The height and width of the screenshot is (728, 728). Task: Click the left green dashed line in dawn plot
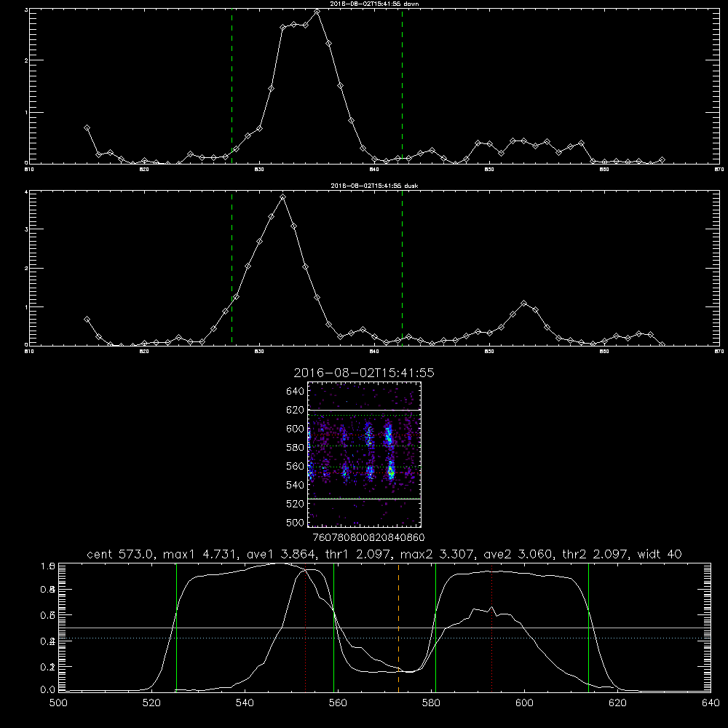pos(232,86)
